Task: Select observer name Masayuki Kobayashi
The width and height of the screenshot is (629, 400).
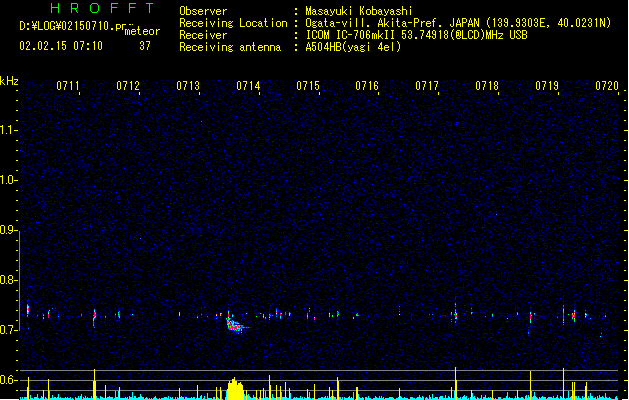Action: 359,11
